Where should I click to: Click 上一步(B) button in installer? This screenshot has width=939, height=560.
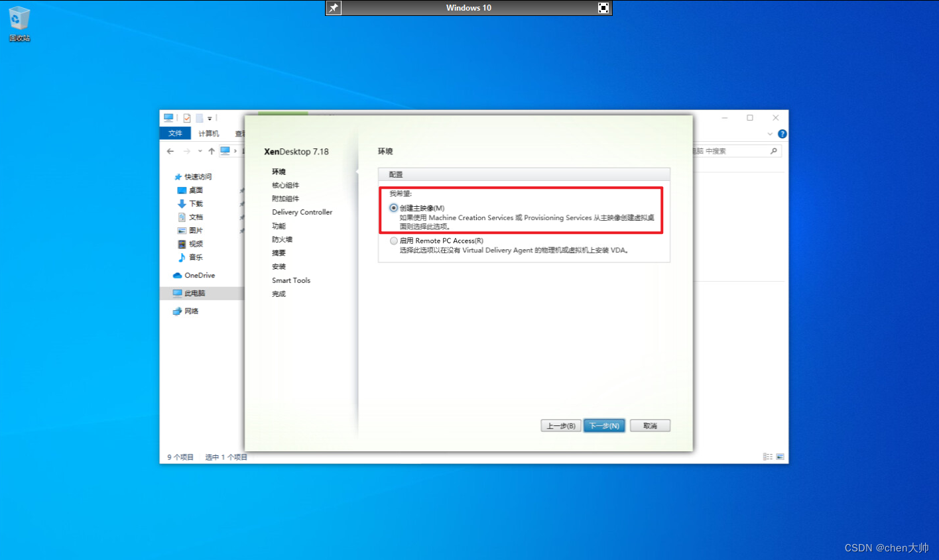pyautogui.click(x=561, y=425)
